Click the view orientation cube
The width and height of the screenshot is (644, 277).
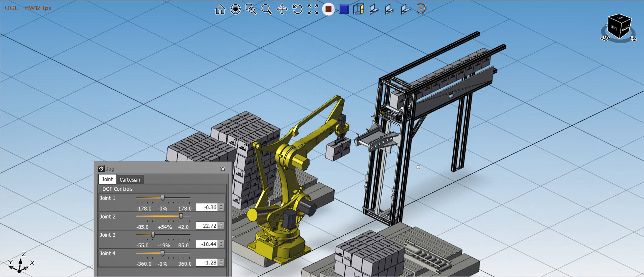point(619,27)
